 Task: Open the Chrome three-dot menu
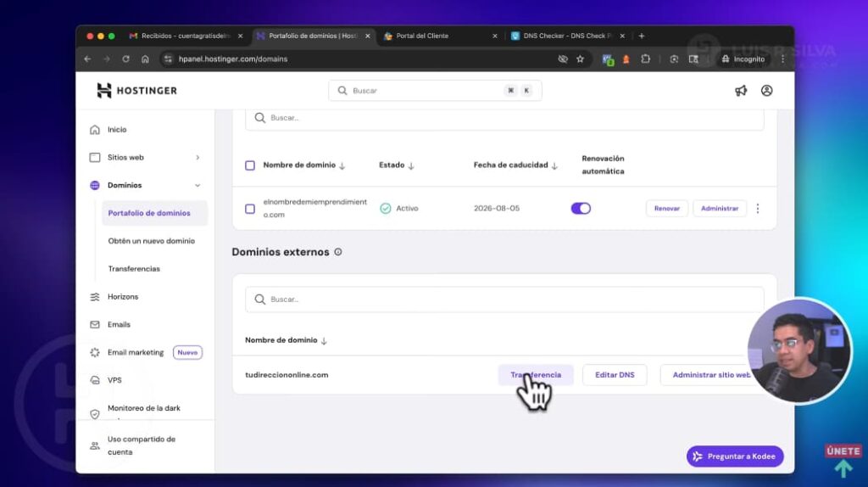[782, 59]
